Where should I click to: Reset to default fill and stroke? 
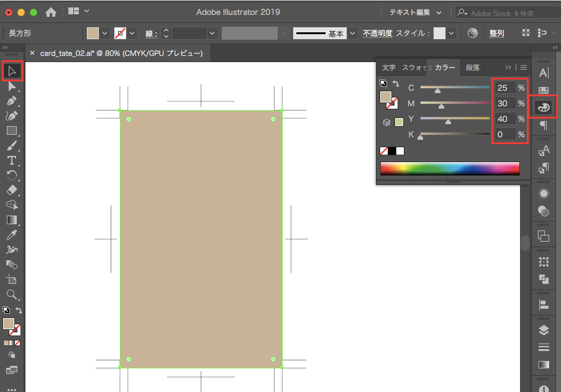[x=6, y=311]
